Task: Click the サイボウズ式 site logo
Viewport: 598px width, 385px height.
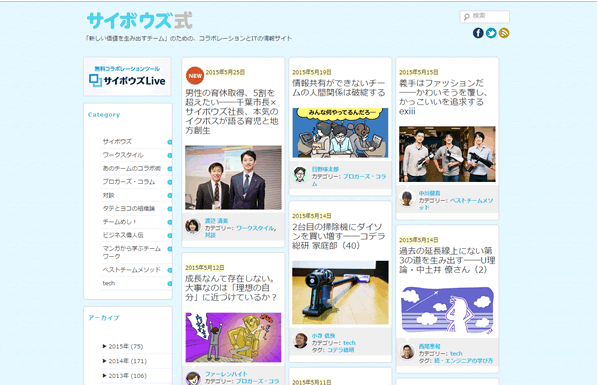Action: click(140, 21)
